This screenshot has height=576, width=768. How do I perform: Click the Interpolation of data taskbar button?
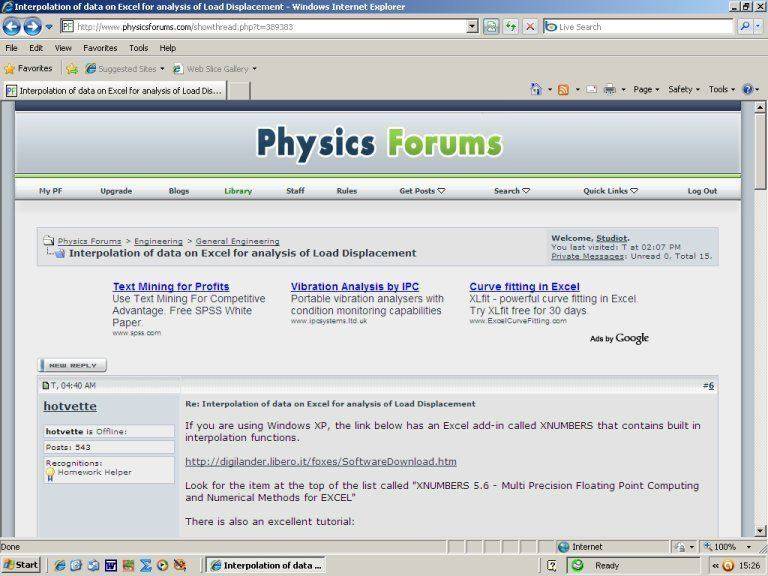pos(265,565)
